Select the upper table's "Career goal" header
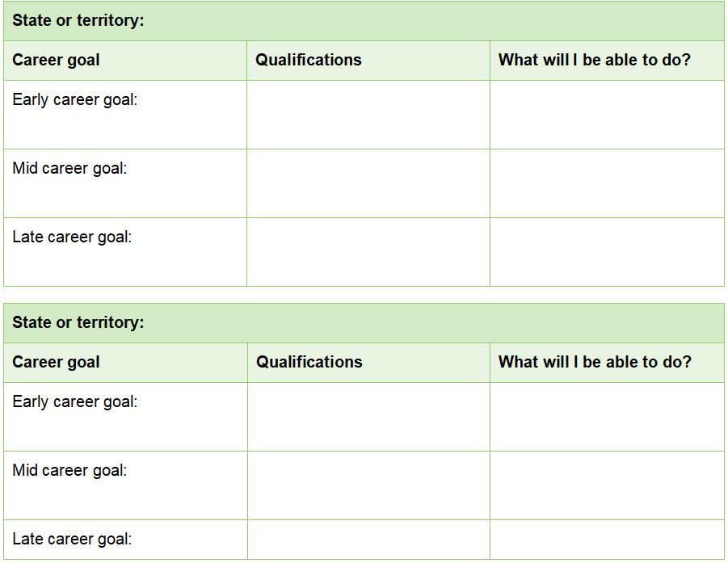The image size is (728, 563). point(125,61)
